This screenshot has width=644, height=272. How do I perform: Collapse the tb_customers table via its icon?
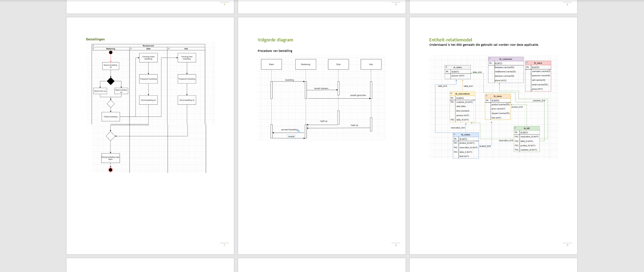pyautogui.click(x=490, y=59)
